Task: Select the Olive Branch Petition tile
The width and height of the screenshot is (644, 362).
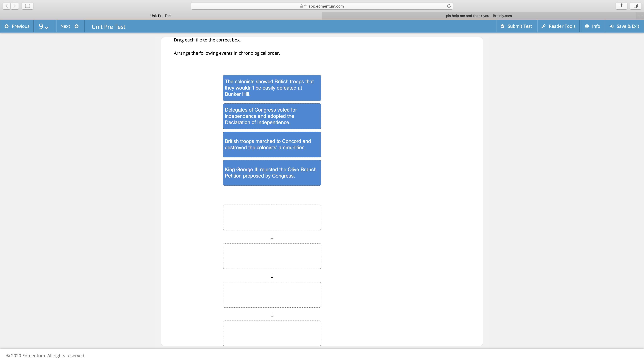Action: click(x=272, y=173)
